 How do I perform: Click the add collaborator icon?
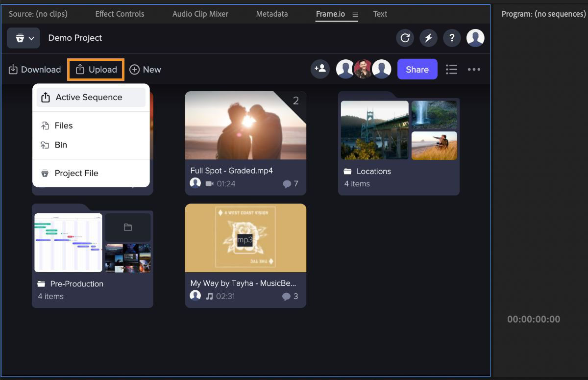[x=320, y=69]
